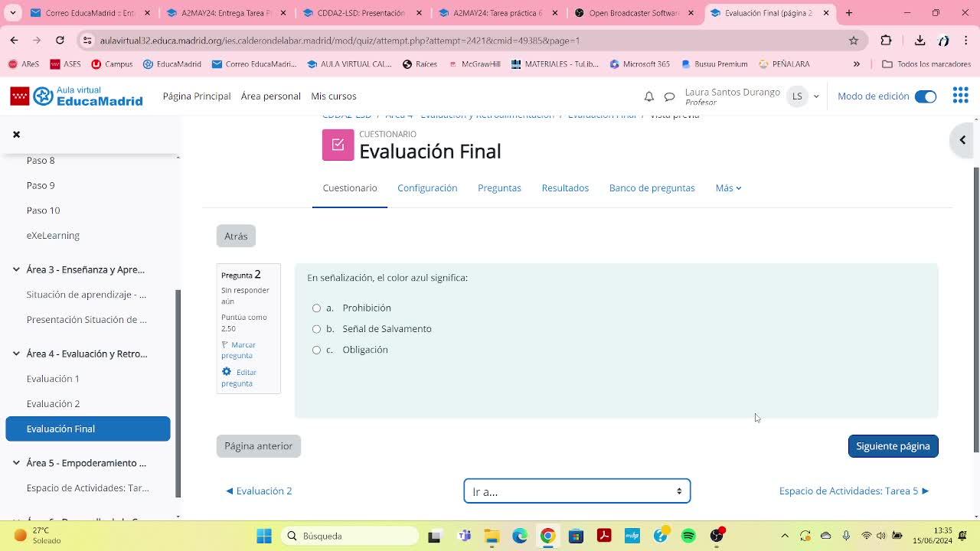Collapse the Área 3 - Enseñanza section

point(16,269)
